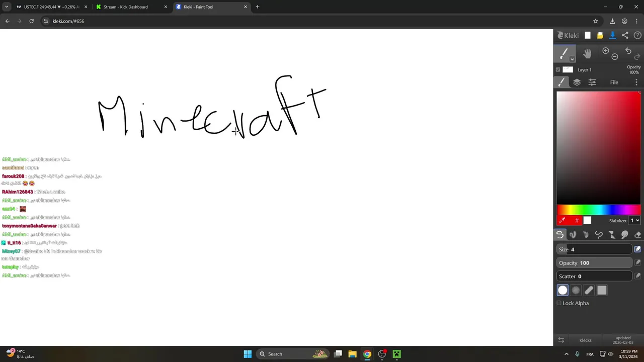Open the Kleki logo home link
The image size is (644, 362).
pyautogui.click(x=568, y=35)
